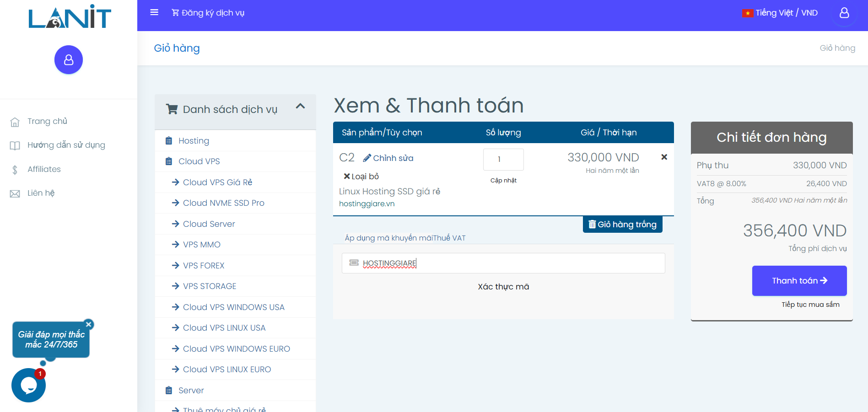Close the 'Giải đáp mọi thắc mắc' tooltip
This screenshot has width=868, height=412.
coord(89,324)
